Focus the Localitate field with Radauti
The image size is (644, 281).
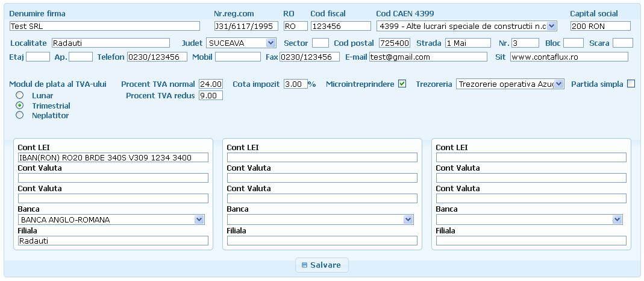tap(111, 43)
